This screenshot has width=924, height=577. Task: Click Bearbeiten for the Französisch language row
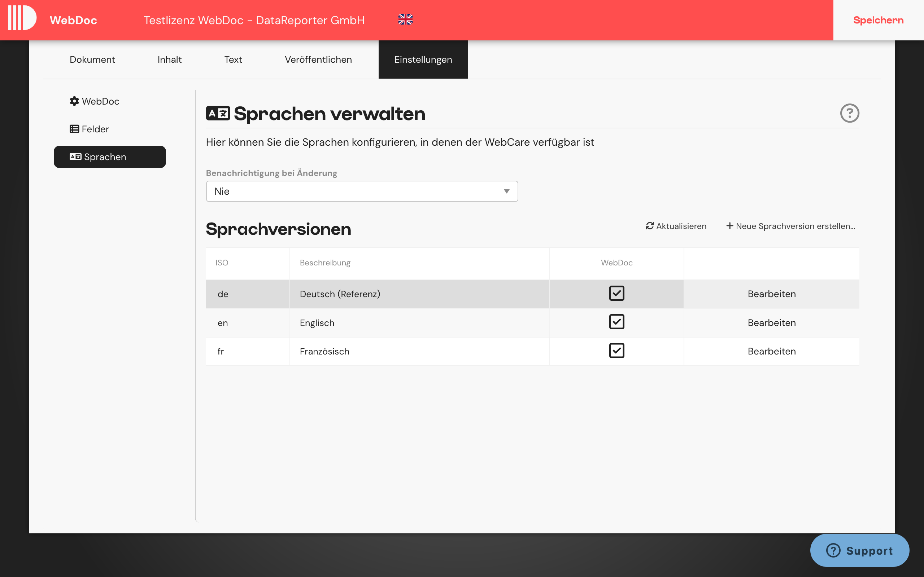coord(771,351)
